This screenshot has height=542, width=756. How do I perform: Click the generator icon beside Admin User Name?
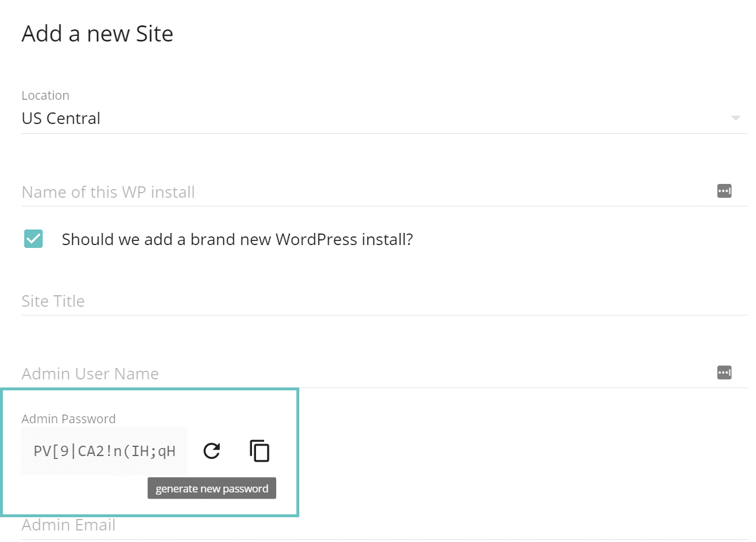coord(724,372)
